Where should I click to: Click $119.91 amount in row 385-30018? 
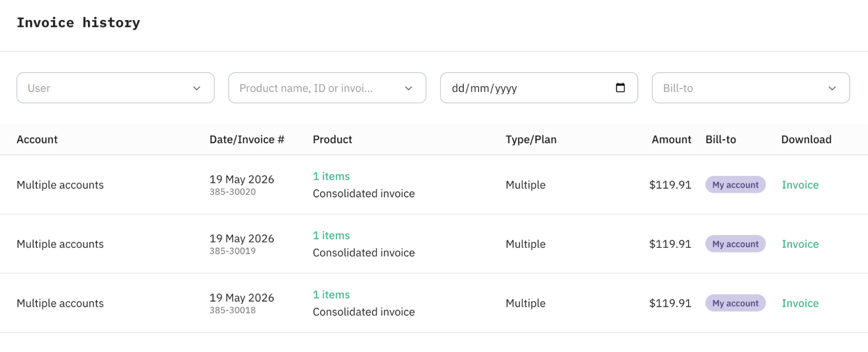[670, 303]
